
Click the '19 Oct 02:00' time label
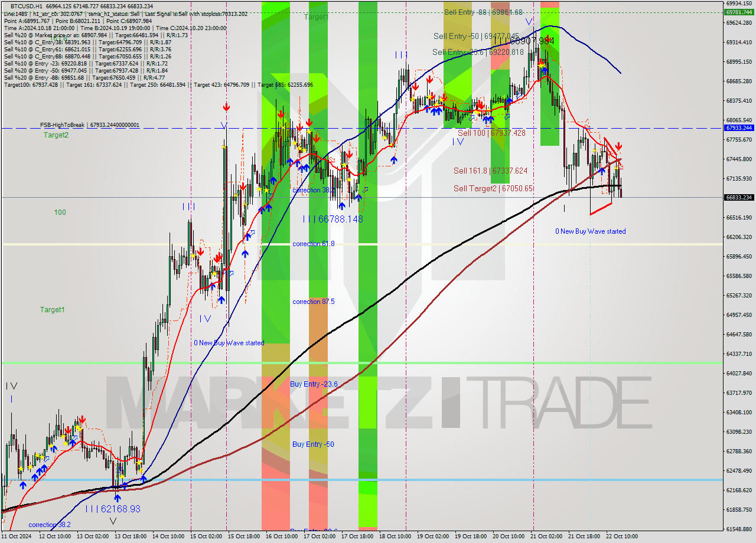(434, 537)
